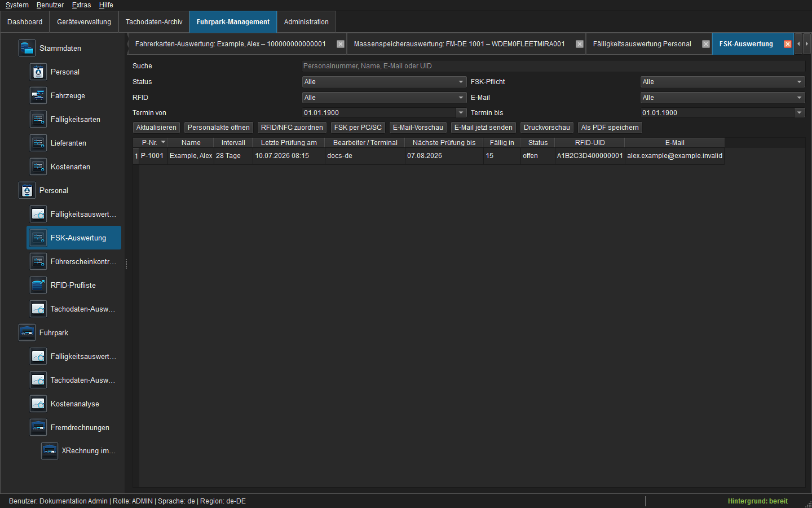The width and height of the screenshot is (812, 508).
Task: Click the sidebar splitter handle
Action: coord(126,264)
